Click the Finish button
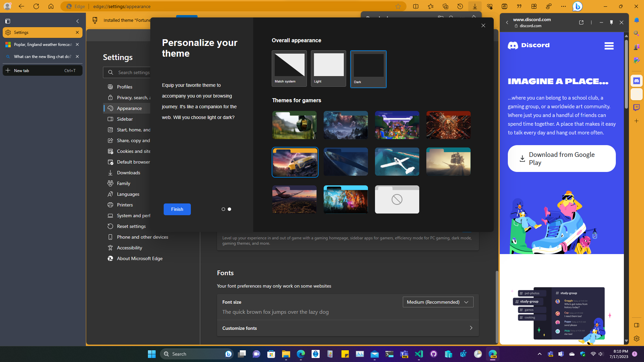The image size is (644, 362). [x=177, y=209]
